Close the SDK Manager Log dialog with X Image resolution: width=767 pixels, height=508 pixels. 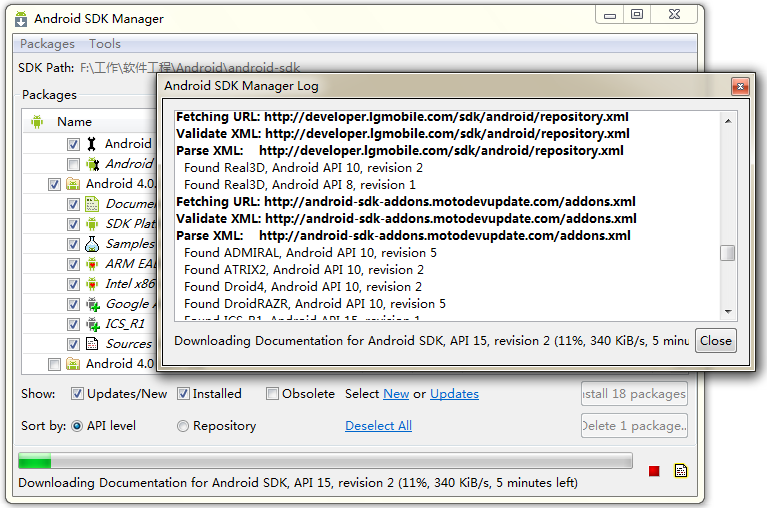tap(740, 87)
